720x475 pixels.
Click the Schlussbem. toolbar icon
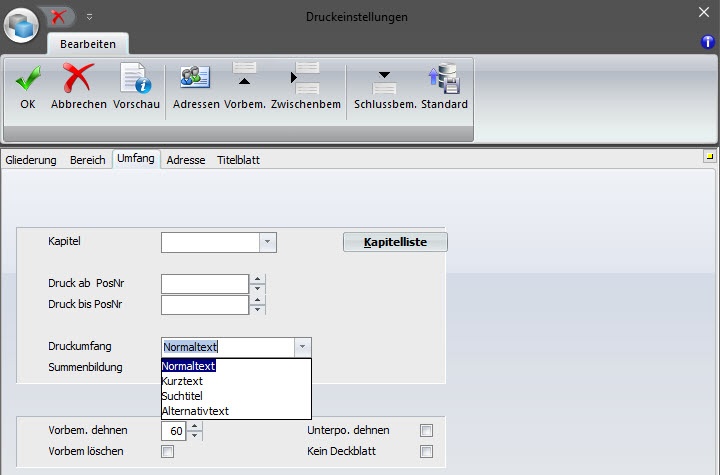385,82
